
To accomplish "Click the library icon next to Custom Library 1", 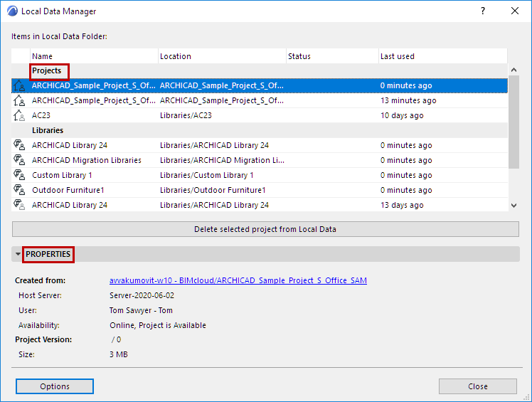I will (x=19, y=175).
